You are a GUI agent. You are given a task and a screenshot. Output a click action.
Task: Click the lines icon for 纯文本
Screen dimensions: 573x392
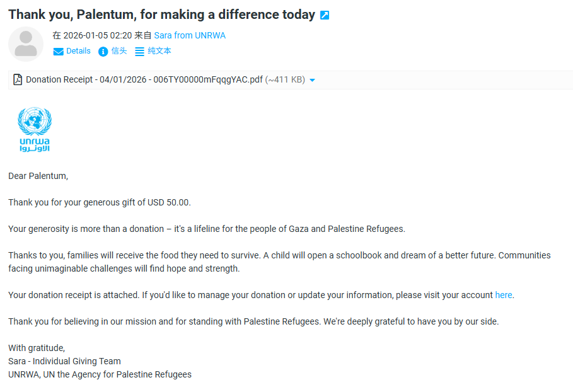(x=139, y=52)
